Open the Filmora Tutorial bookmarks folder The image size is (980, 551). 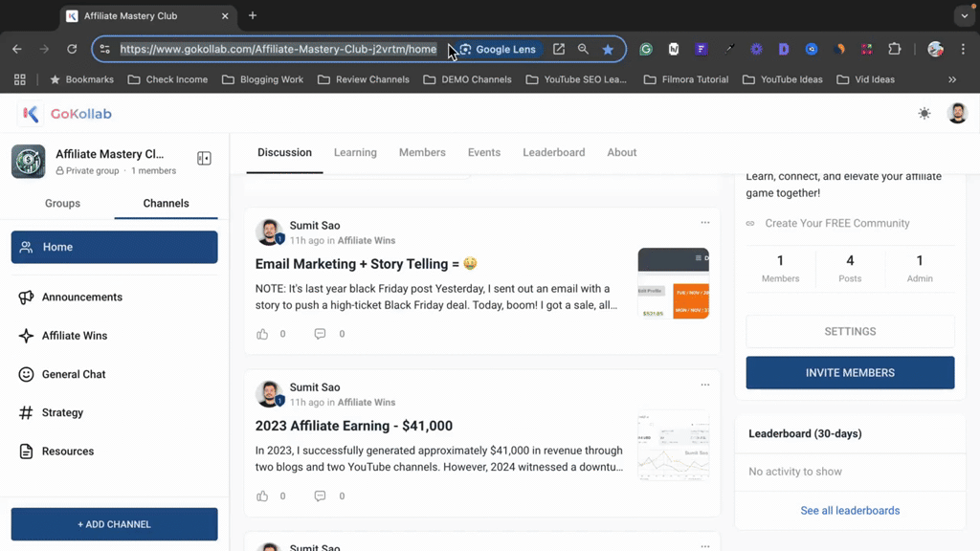point(685,79)
